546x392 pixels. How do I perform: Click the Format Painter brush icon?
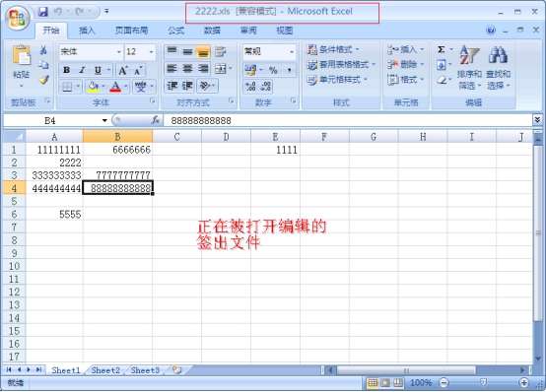tap(43, 80)
